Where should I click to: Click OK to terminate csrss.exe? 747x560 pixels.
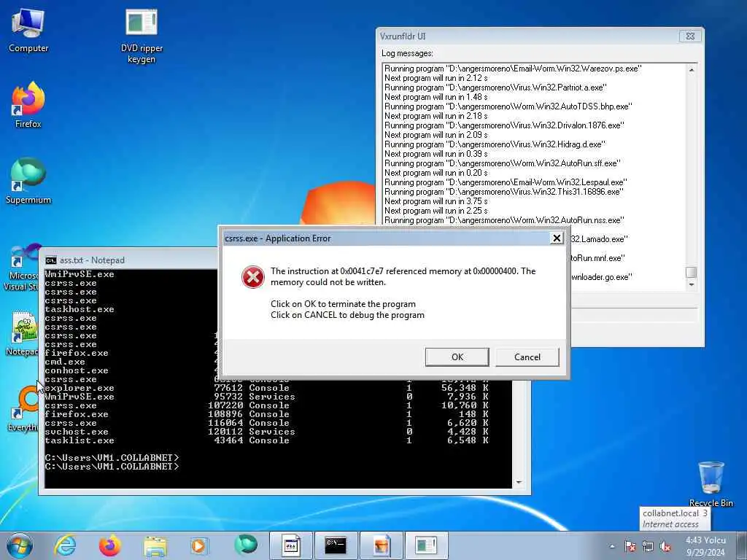(457, 357)
